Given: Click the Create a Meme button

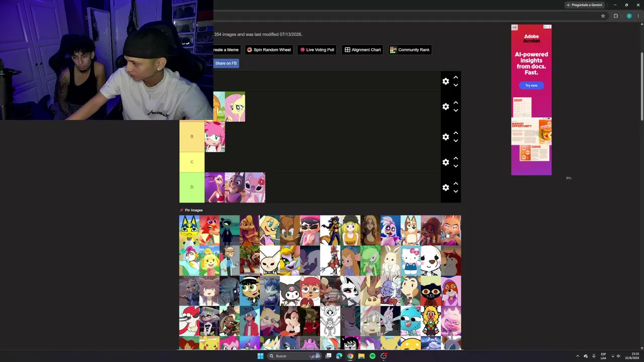Looking at the screenshot, I should pyautogui.click(x=226, y=50).
